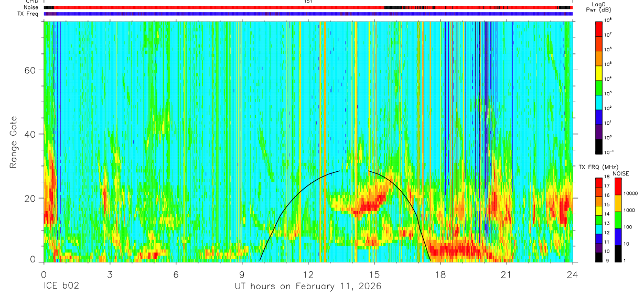Click the '151' CPID value above the plot
The image size is (644, 297).
pyautogui.click(x=308, y=2)
